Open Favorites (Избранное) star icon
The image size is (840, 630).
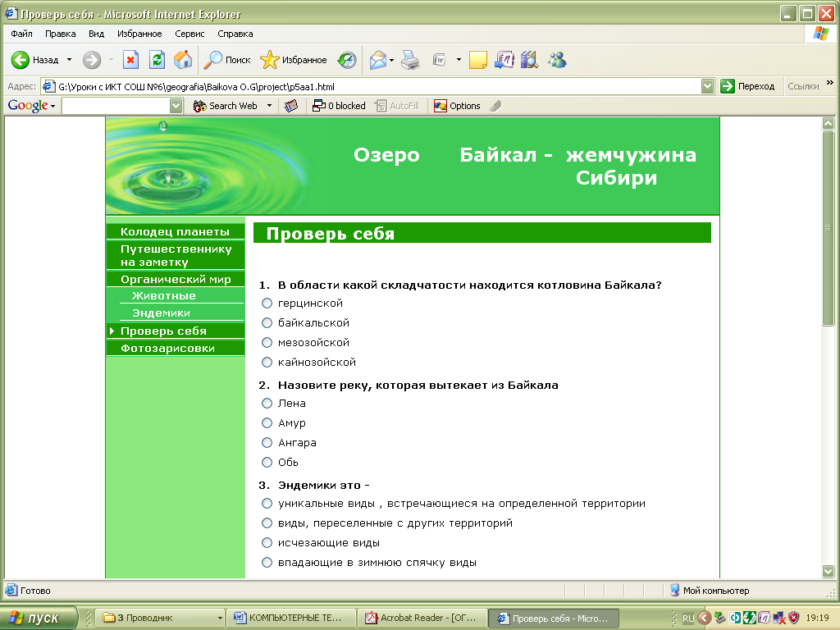269,60
